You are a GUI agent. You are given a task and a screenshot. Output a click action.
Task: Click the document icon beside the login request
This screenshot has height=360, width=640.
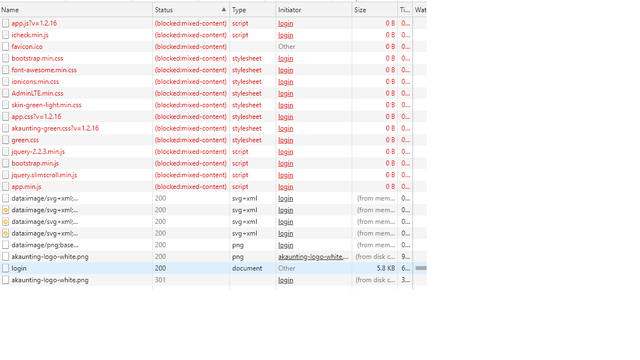(5, 268)
